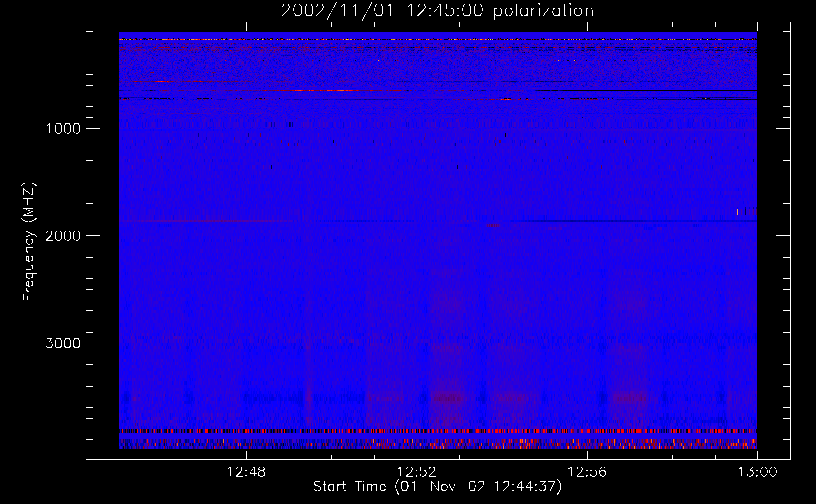Click the "2000" frequency tick label
This screenshot has height=504, width=816.
(x=63, y=236)
